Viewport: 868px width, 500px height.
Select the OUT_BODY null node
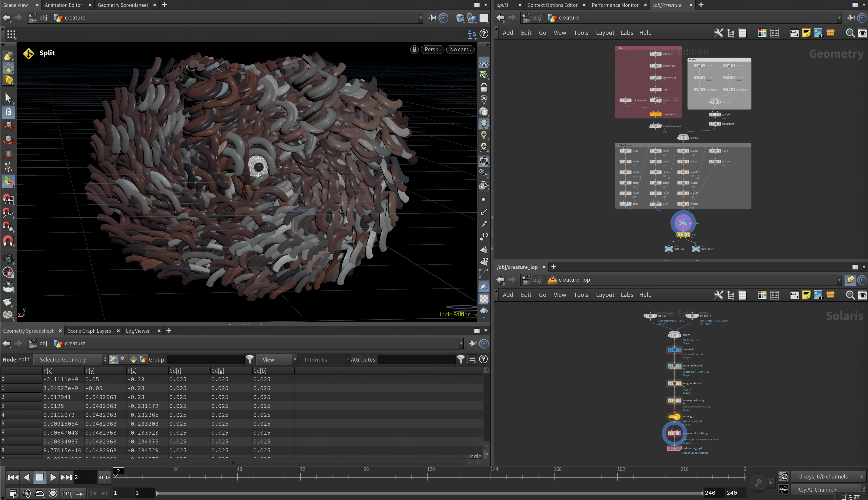tap(696, 249)
